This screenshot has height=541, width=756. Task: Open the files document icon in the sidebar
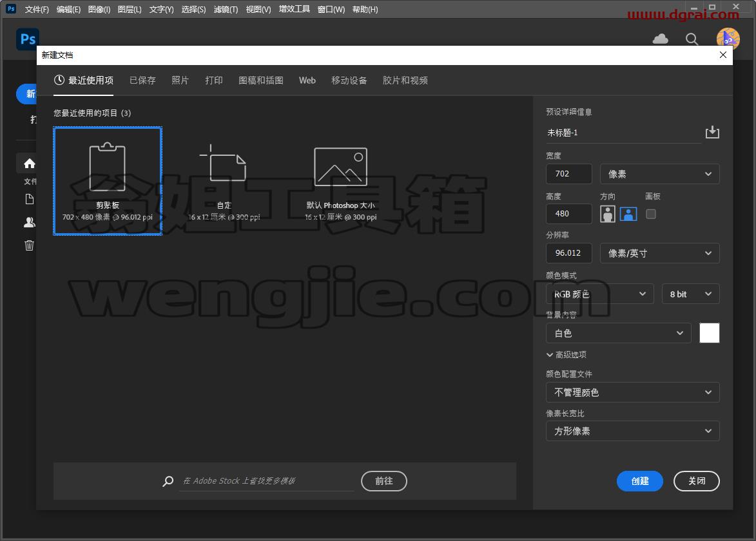30,199
